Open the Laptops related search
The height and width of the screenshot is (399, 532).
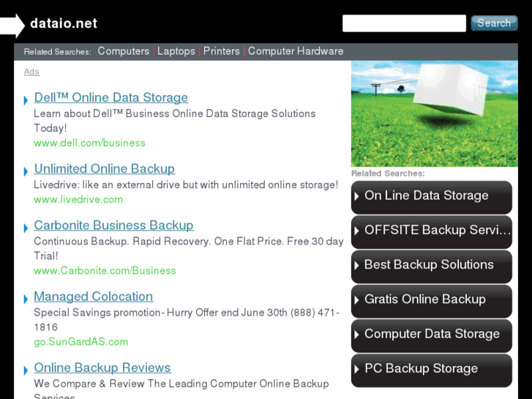pyautogui.click(x=176, y=51)
